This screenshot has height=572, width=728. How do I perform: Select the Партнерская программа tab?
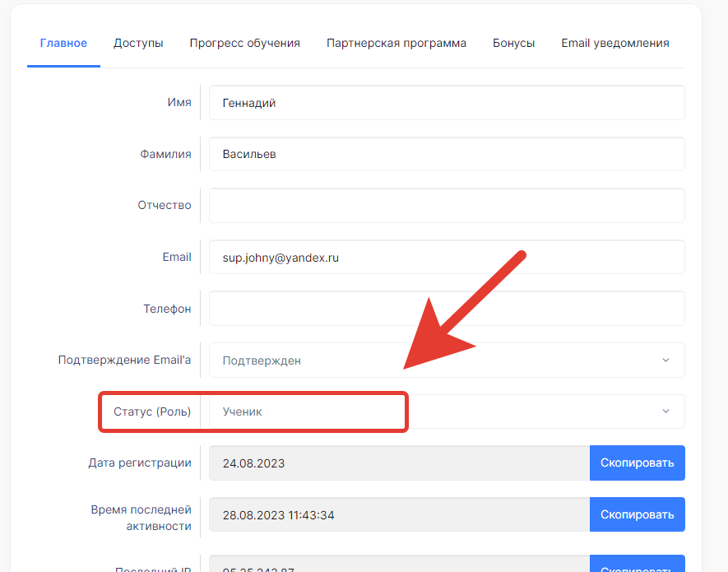point(396,43)
